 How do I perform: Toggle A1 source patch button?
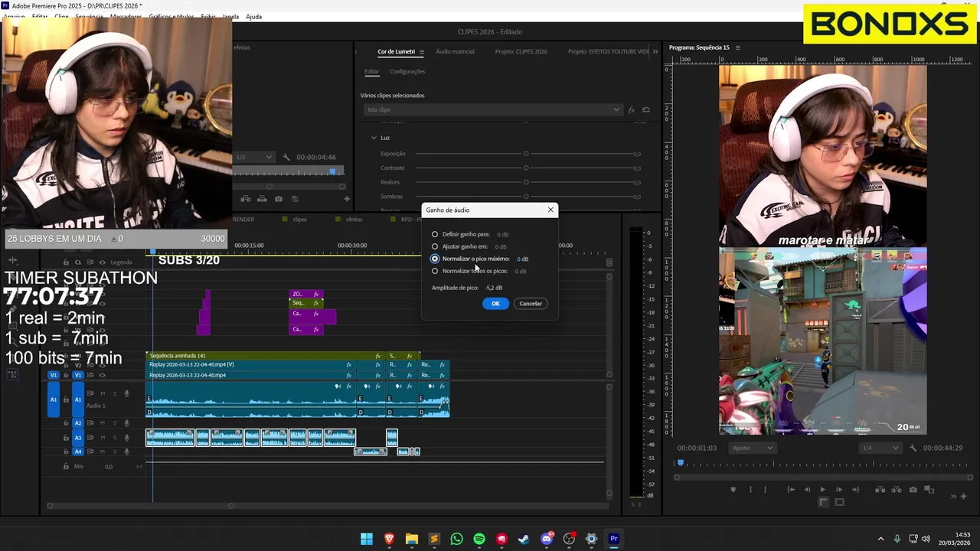click(x=54, y=399)
